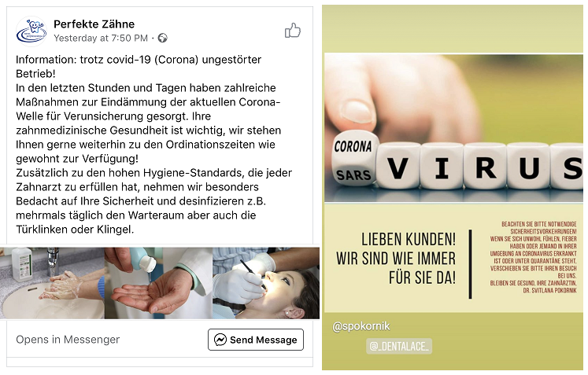Click the Send Message button
This screenshot has width=588, height=375.
(256, 340)
